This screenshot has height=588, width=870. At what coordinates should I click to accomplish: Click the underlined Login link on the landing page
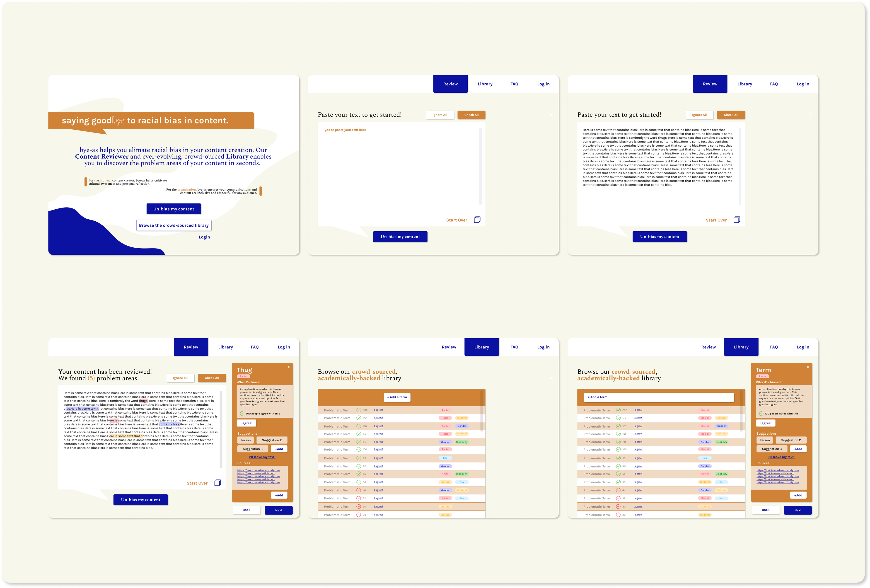coord(204,237)
